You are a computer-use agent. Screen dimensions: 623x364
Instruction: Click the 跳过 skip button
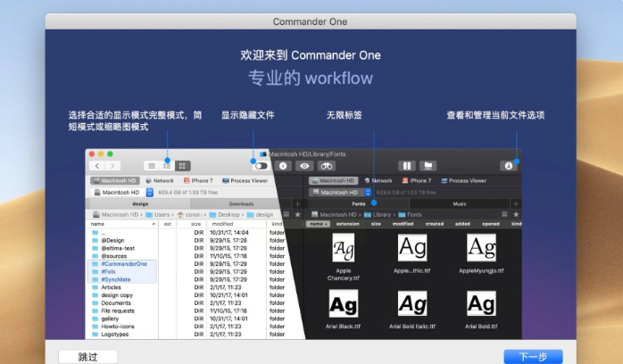(x=87, y=357)
